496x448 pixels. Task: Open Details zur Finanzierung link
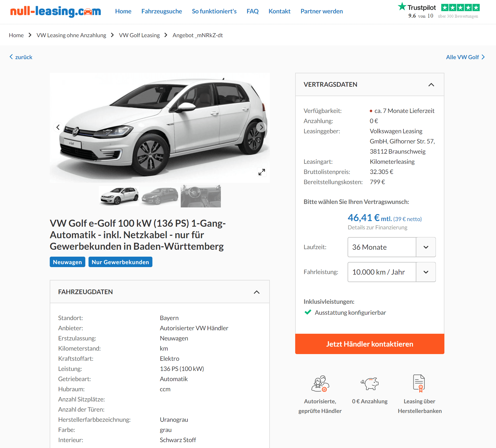pyautogui.click(x=377, y=227)
